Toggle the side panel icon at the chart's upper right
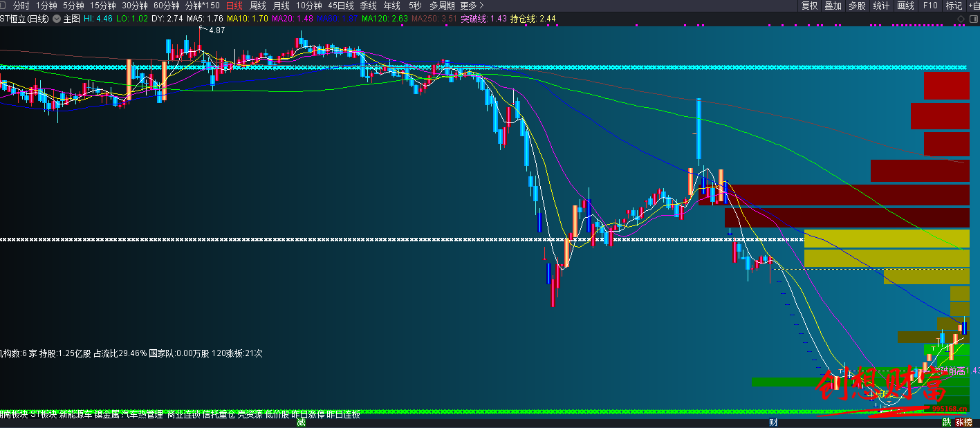The width and height of the screenshot is (980, 428). 974,19
